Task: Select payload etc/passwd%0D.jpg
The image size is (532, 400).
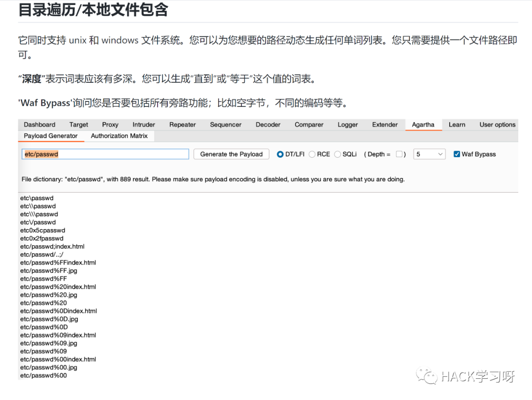Action: [x=49, y=319]
